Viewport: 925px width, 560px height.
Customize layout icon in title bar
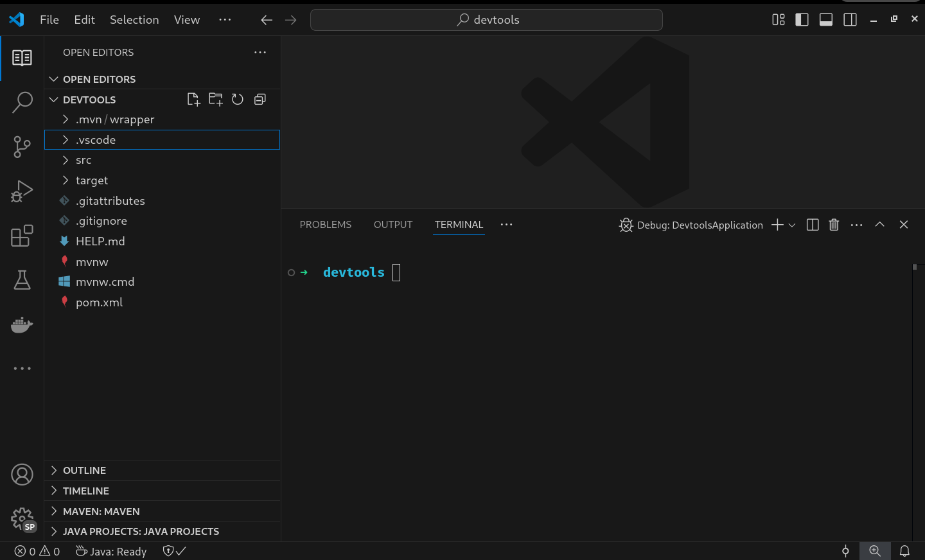pyautogui.click(x=779, y=20)
